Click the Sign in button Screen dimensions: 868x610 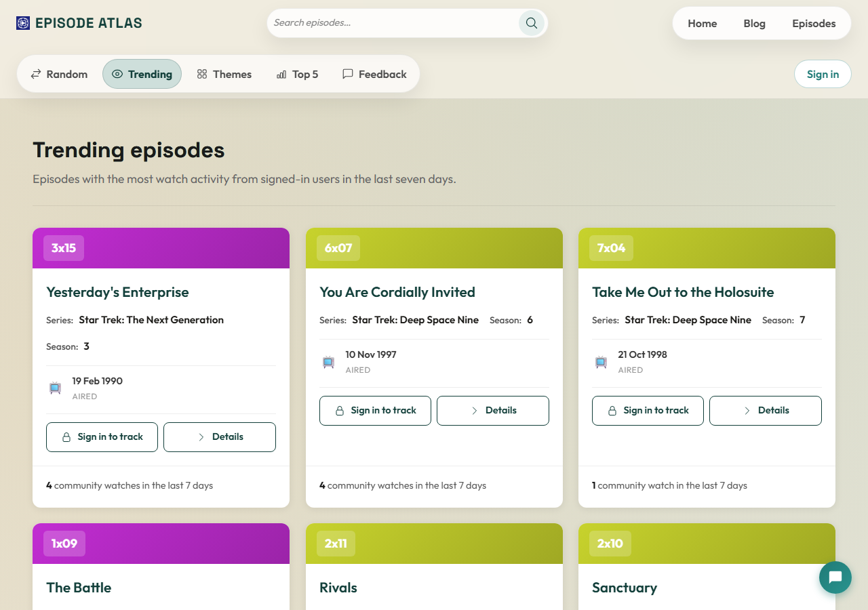823,75
